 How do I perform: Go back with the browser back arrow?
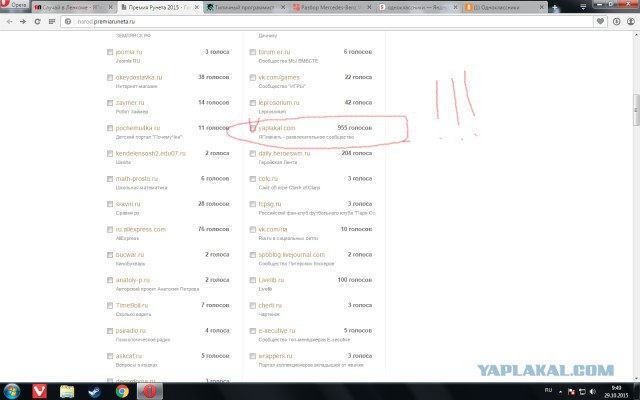[x=9, y=22]
